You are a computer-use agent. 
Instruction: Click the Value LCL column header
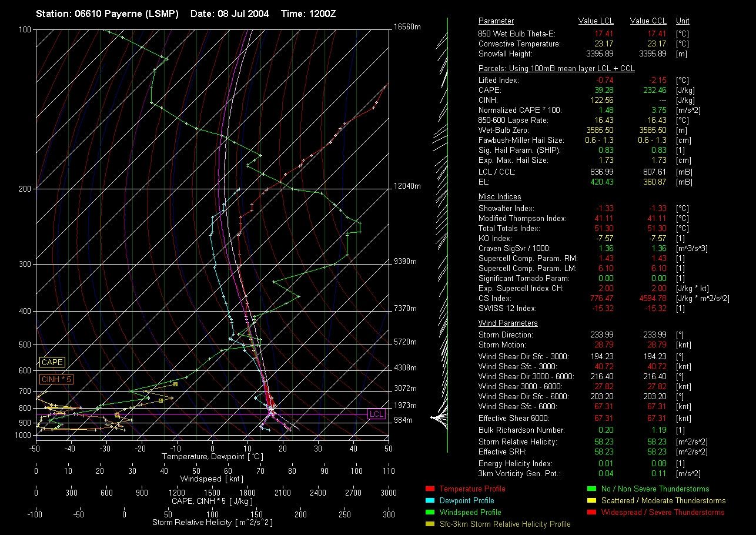pyautogui.click(x=596, y=21)
